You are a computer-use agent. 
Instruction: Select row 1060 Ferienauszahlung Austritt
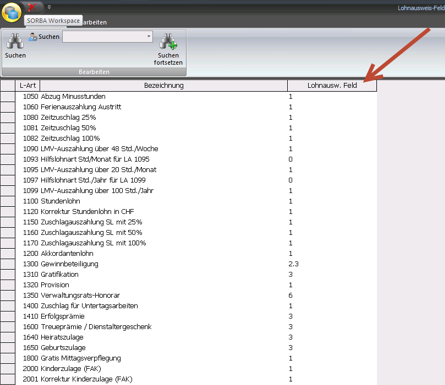coord(196,107)
